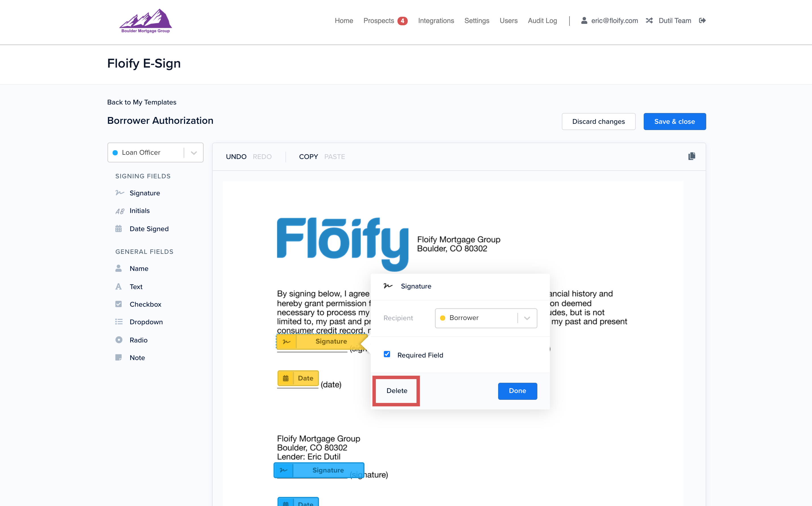Viewport: 812px width, 506px height.
Task: Click the Signature field icon in sidebar
Action: (x=120, y=193)
